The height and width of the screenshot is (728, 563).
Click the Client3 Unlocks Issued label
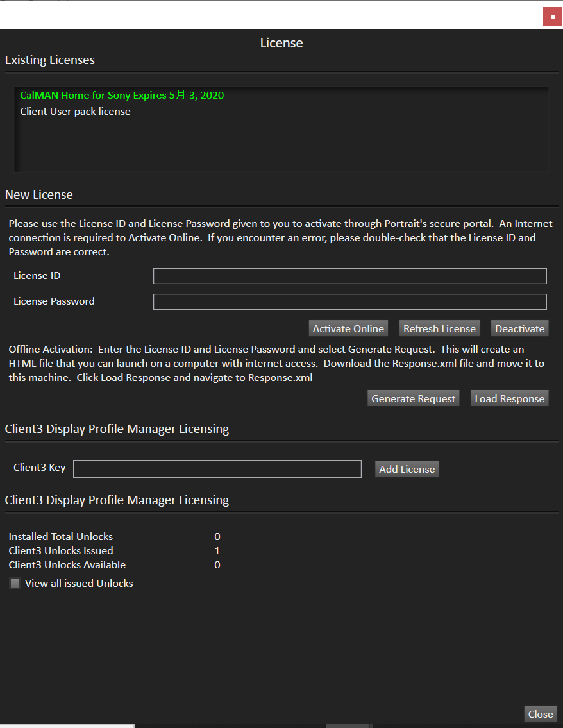[61, 550]
